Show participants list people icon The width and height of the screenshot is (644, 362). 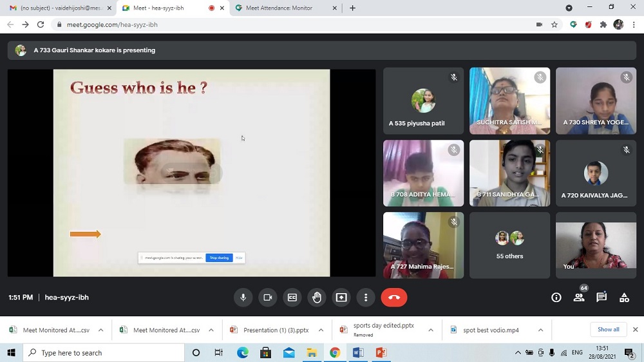click(x=579, y=298)
